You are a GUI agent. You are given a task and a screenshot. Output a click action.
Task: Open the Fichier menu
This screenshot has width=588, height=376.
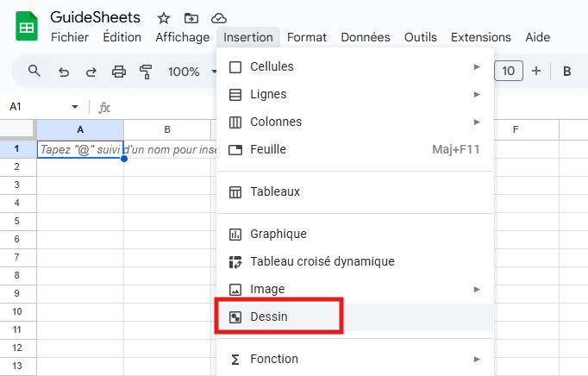click(x=70, y=37)
